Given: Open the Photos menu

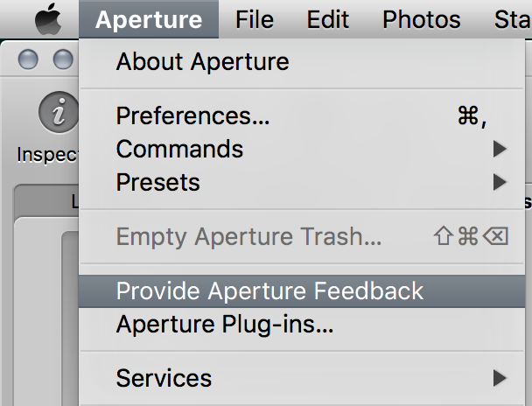Looking at the screenshot, I should tap(422, 19).
